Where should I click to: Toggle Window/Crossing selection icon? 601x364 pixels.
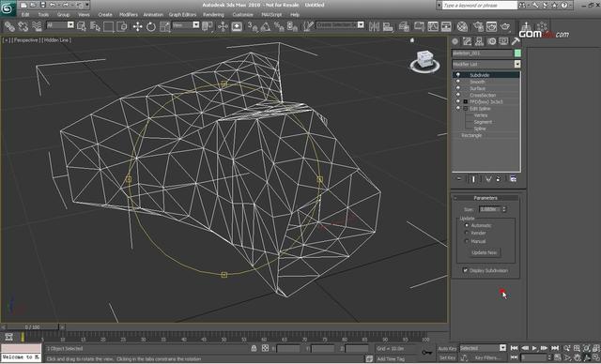pos(122,26)
